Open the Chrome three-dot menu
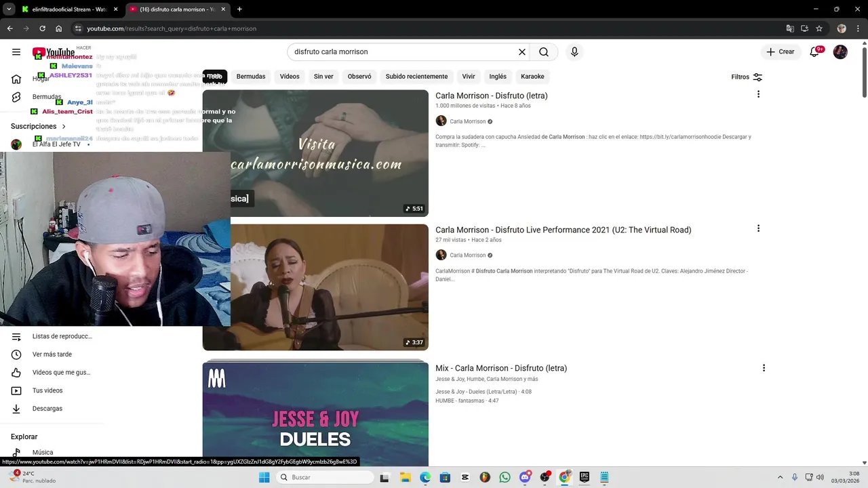 (857, 28)
